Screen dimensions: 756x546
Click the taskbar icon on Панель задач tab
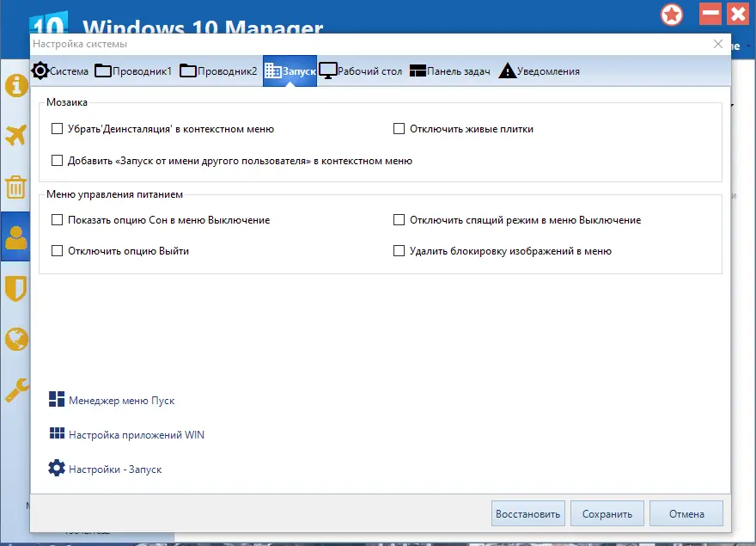coord(418,71)
